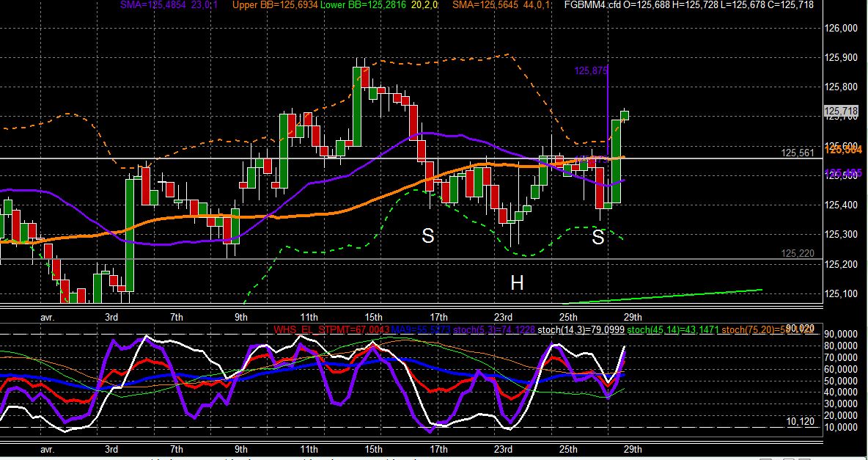The width and height of the screenshot is (868, 460).
Task: Click the blue MA9 indicator label
Action: tap(421, 329)
